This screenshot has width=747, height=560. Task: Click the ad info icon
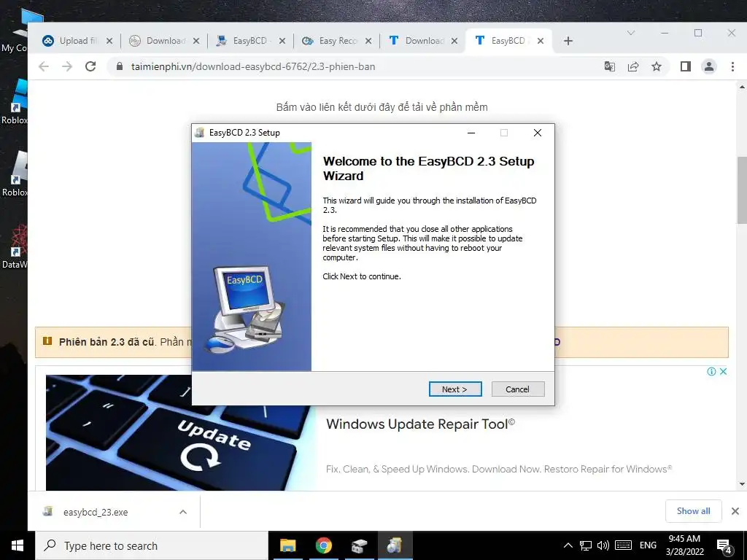point(711,371)
